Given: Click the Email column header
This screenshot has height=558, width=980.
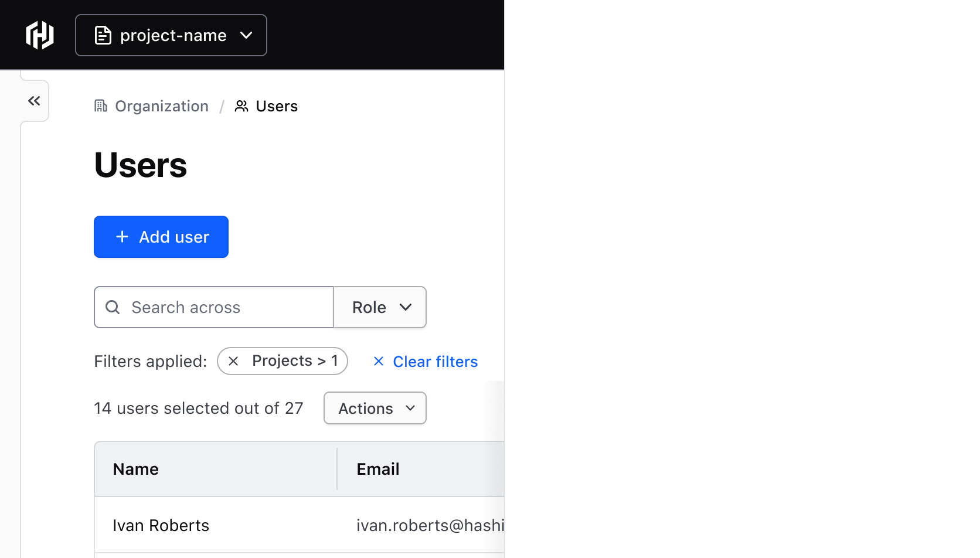Looking at the screenshot, I should (378, 469).
